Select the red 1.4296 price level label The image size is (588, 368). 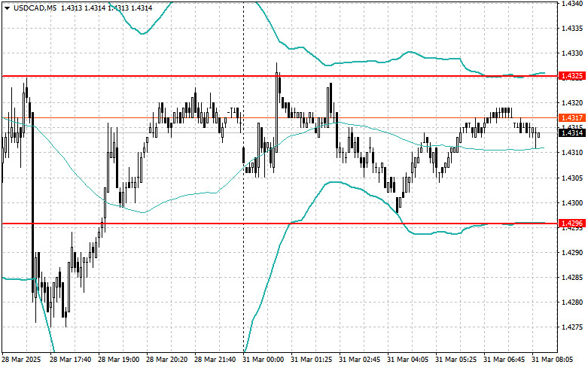(571, 224)
